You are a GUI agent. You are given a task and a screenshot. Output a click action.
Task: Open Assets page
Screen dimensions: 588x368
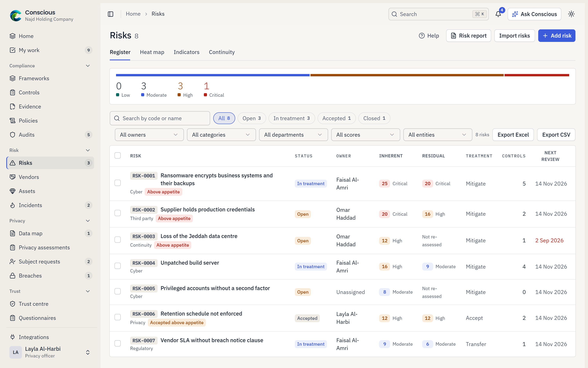50,191
